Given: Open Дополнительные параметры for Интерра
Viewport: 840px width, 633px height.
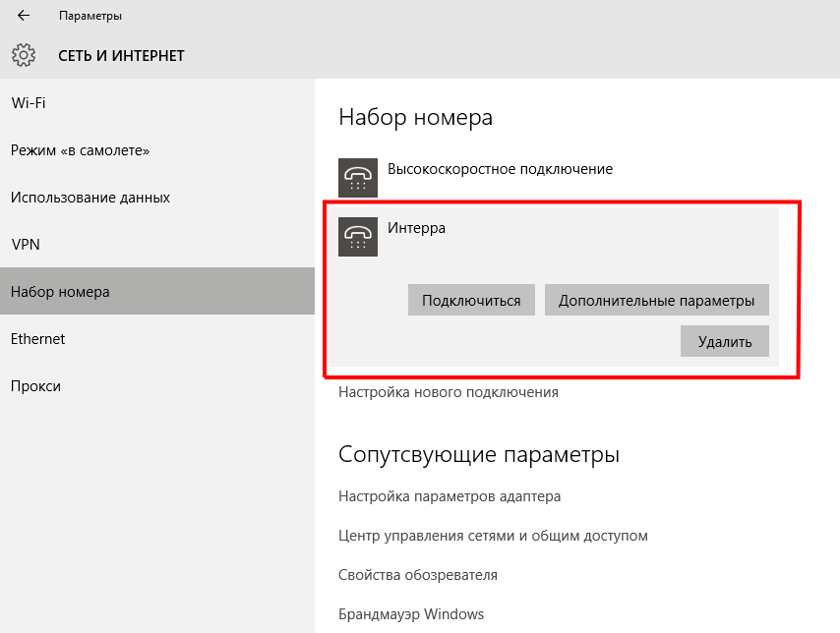Looking at the screenshot, I should pyautogui.click(x=656, y=301).
